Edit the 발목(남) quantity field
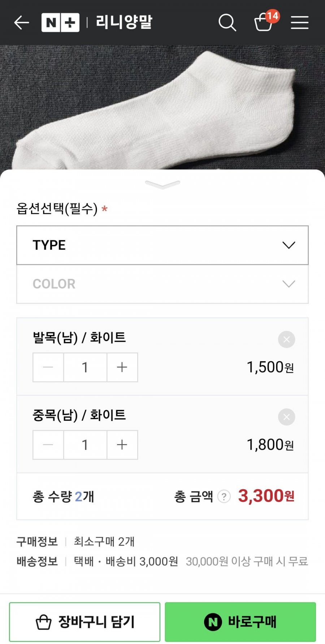 click(x=85, y=367)
